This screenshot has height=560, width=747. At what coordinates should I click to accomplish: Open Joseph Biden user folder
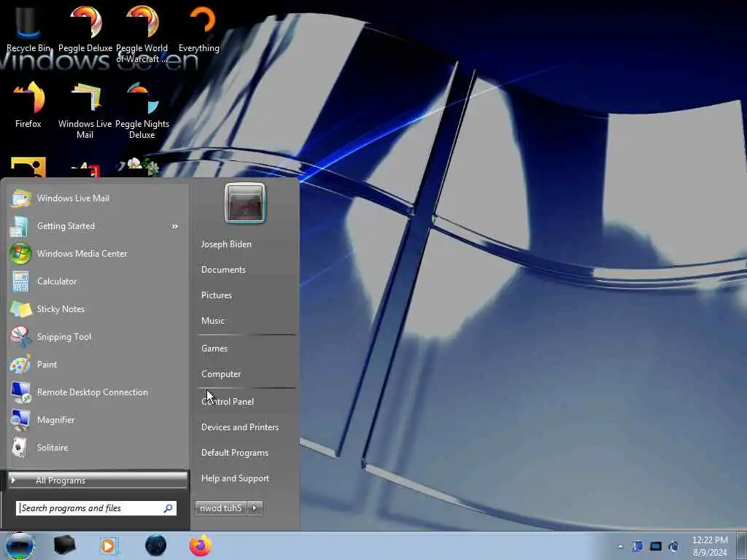pos(226,244)
